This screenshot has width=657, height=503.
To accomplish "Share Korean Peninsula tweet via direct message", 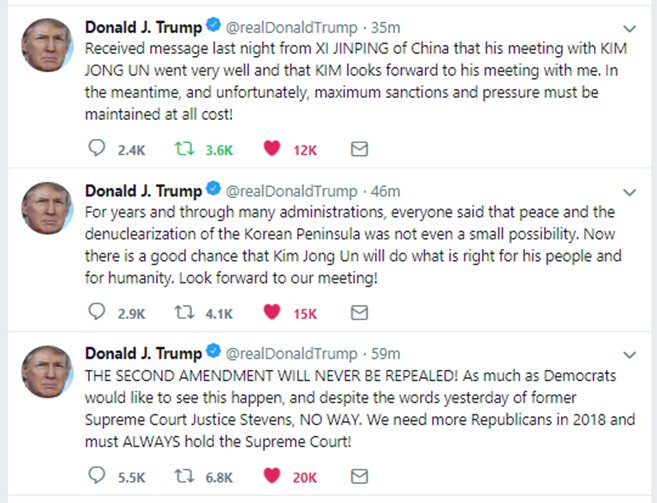I will coord(359,312).
